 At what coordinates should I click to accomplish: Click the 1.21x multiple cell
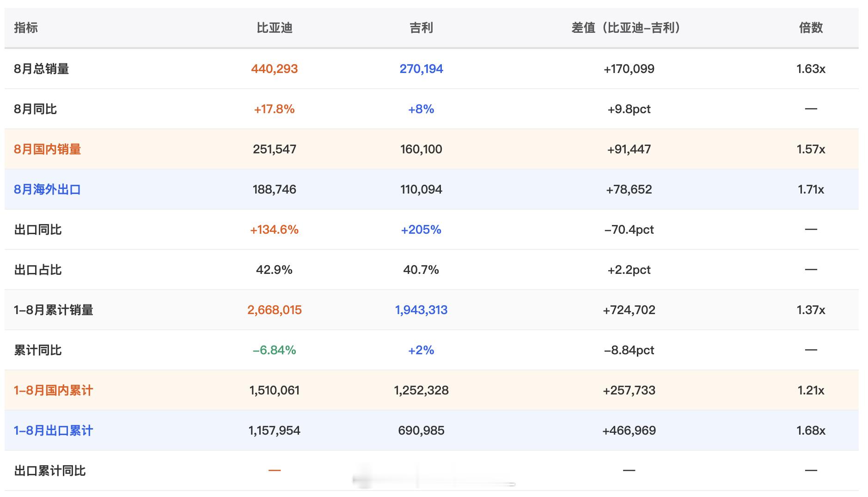click(811, 390)
